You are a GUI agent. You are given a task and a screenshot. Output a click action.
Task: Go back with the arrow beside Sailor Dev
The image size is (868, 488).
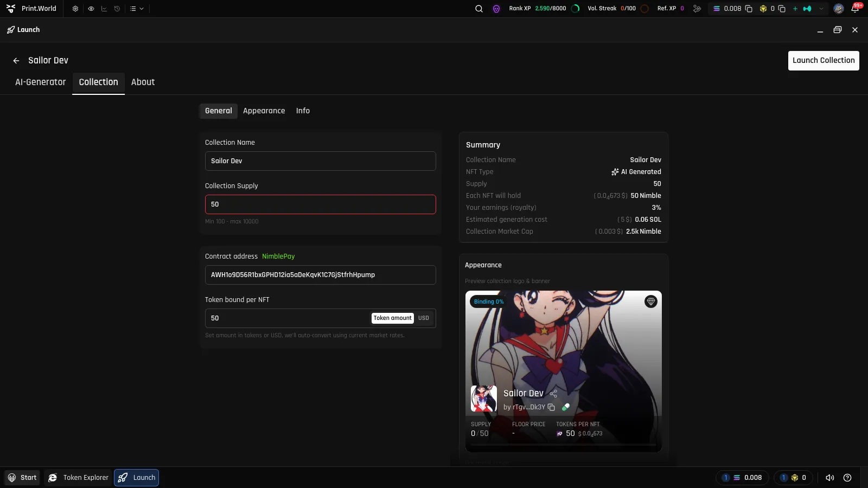16,61
